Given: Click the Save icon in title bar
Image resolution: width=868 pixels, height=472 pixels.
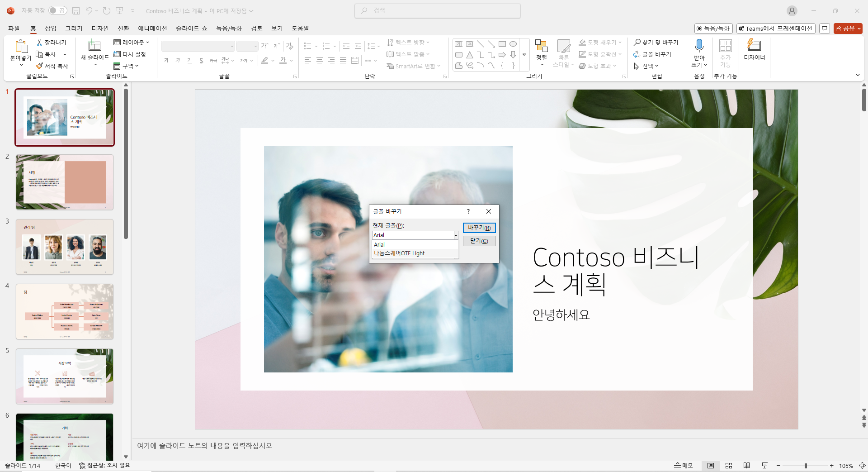Looking at the screenshot, I should coord(76,10).
